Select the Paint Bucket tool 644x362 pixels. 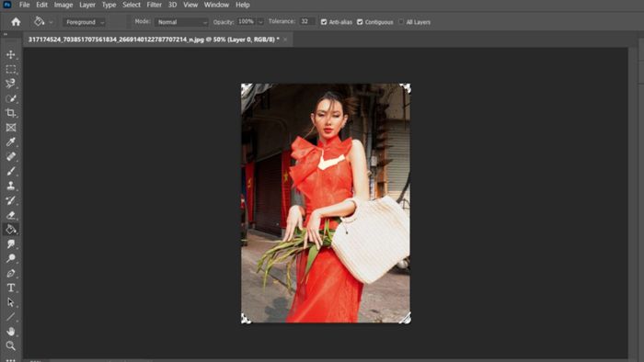pyautogui.click(x=11, y=230)
